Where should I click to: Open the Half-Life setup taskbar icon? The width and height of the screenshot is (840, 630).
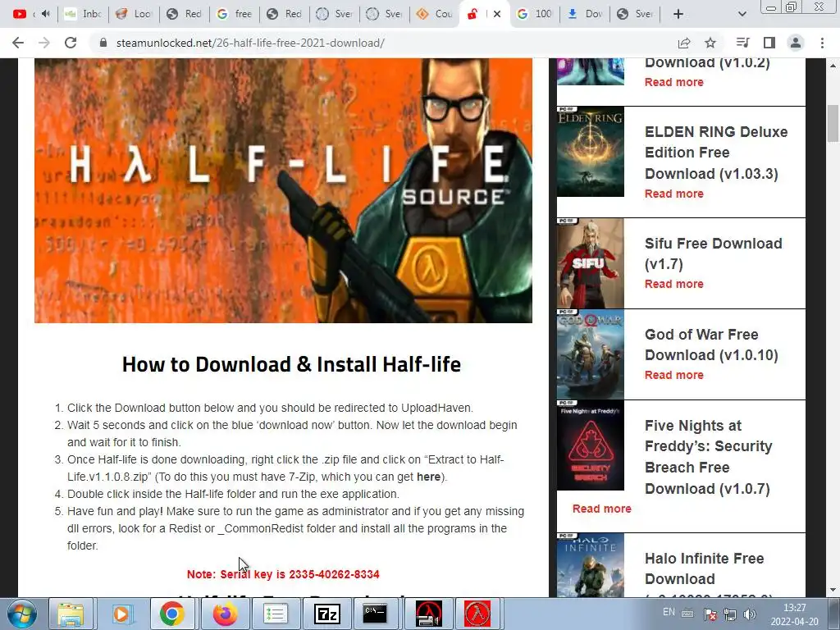pyautogui.click(x=428, y=614)
